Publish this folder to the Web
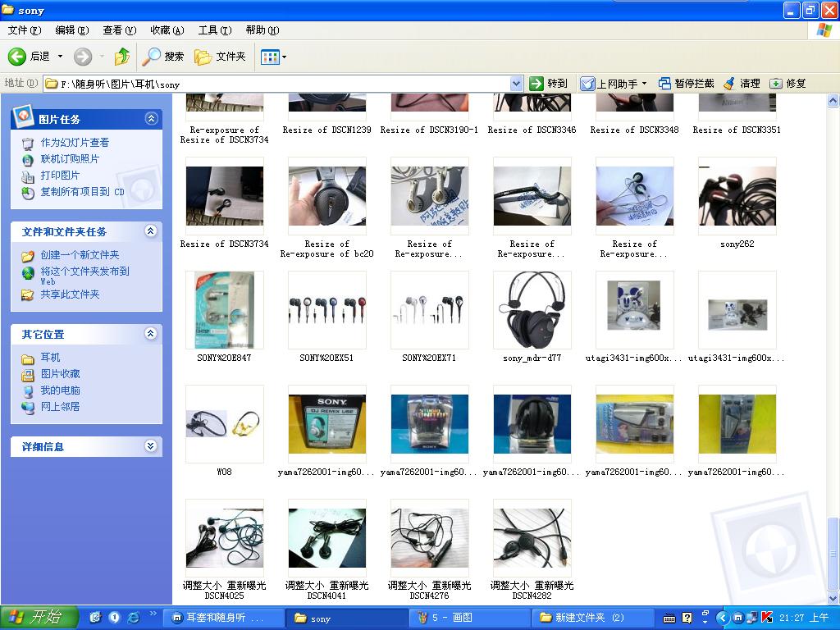This screenshot has width=840, height=630. tap(84, 275)
